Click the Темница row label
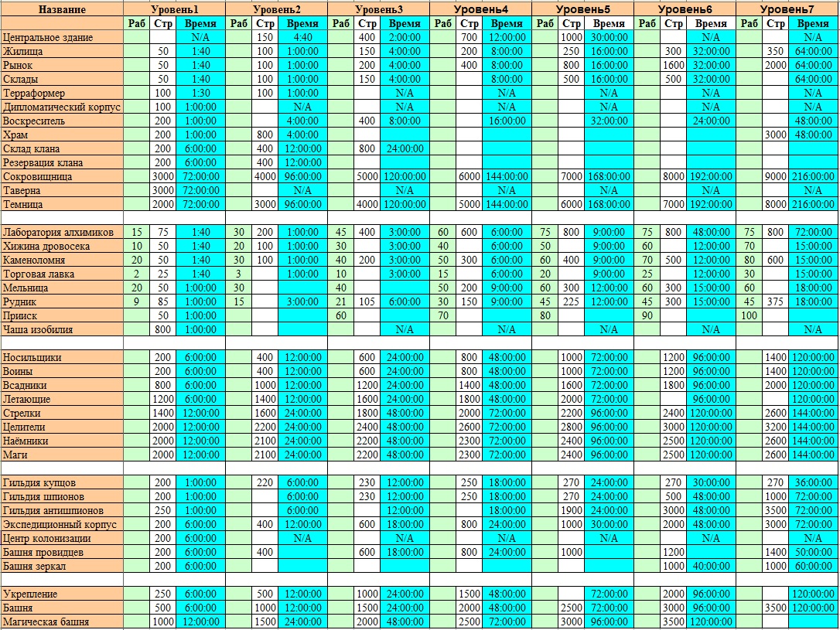Image resolution: width=840 pixels, height=630 pixels. [x=62, y=205]
